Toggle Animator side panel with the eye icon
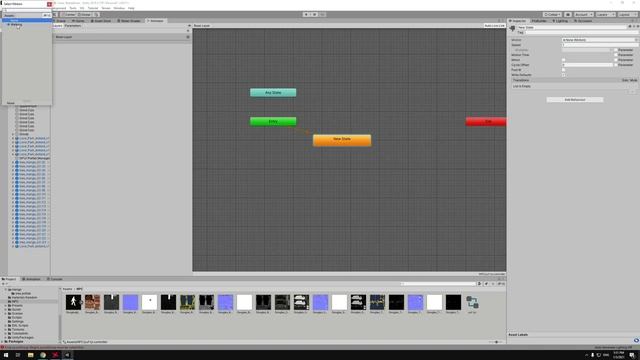Viewport: 640px width, 360px height. (x=189, y=26)
